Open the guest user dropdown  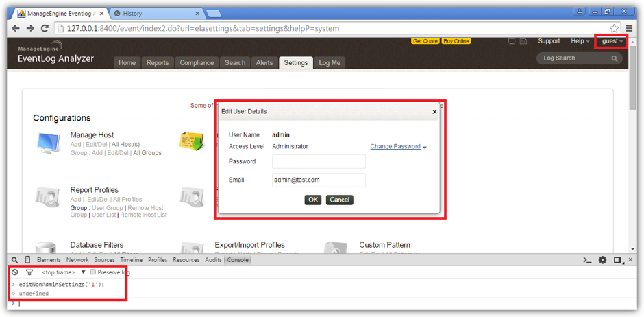612,41
